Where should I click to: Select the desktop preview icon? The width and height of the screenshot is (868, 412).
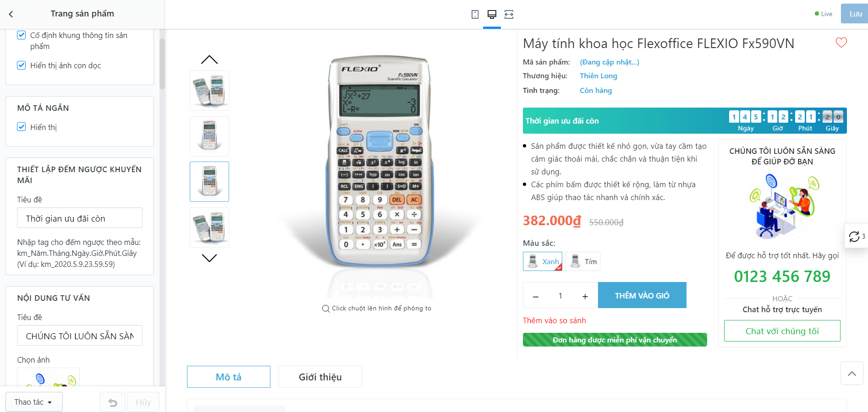[x=492, y=14]
